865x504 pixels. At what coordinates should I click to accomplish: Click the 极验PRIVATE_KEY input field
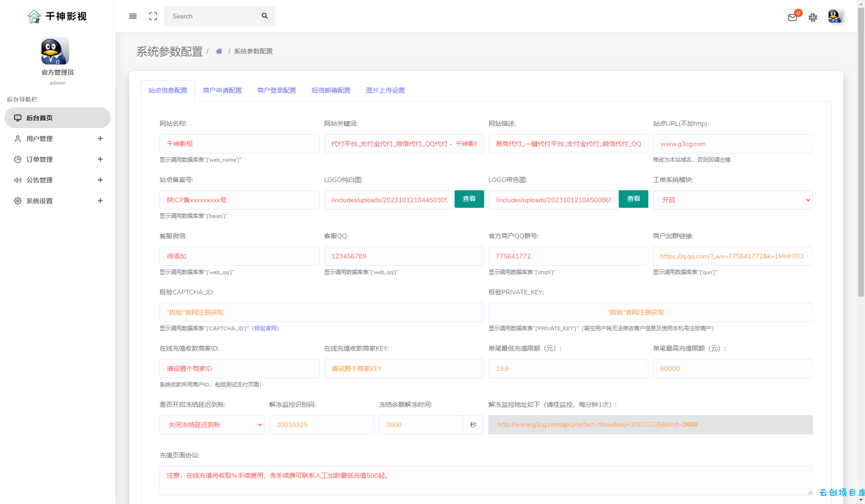(651, 312)
